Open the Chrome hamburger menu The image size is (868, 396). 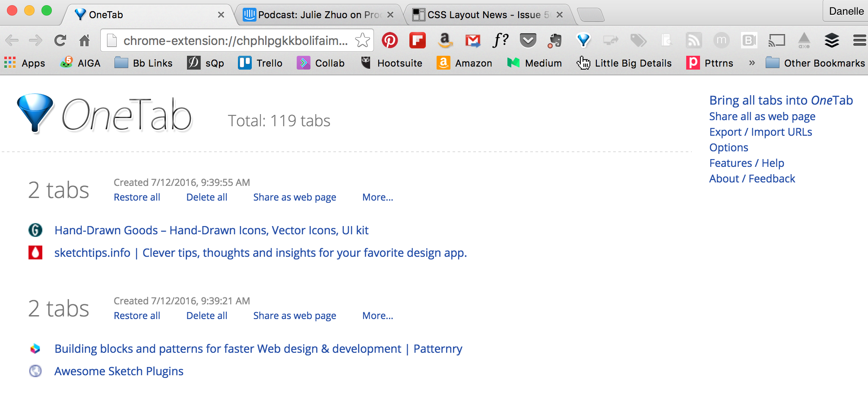[859, 41]
